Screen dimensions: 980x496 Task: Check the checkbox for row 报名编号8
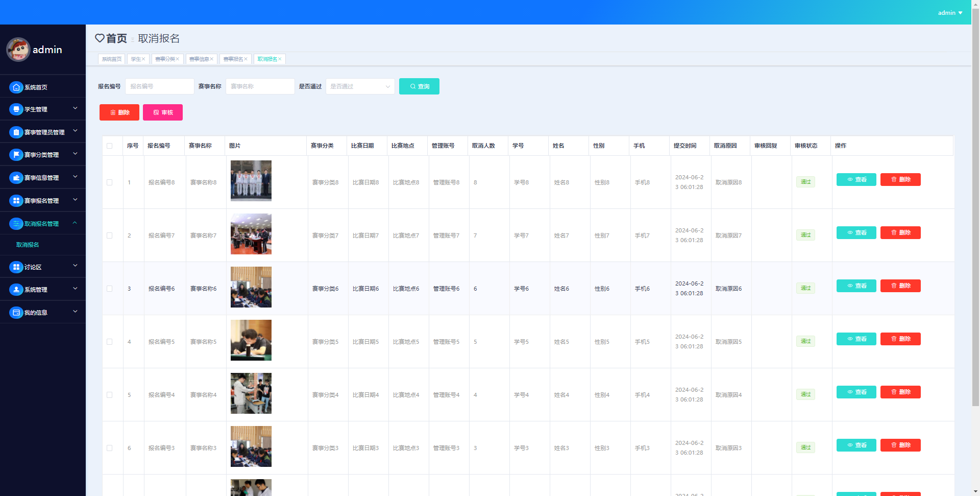110,182
